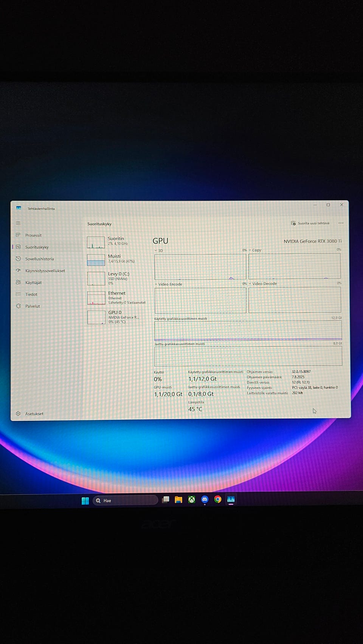Click the Tiedot details list icon
The image size is (363, 644).
pyautogui.click(x=18, y=294)
